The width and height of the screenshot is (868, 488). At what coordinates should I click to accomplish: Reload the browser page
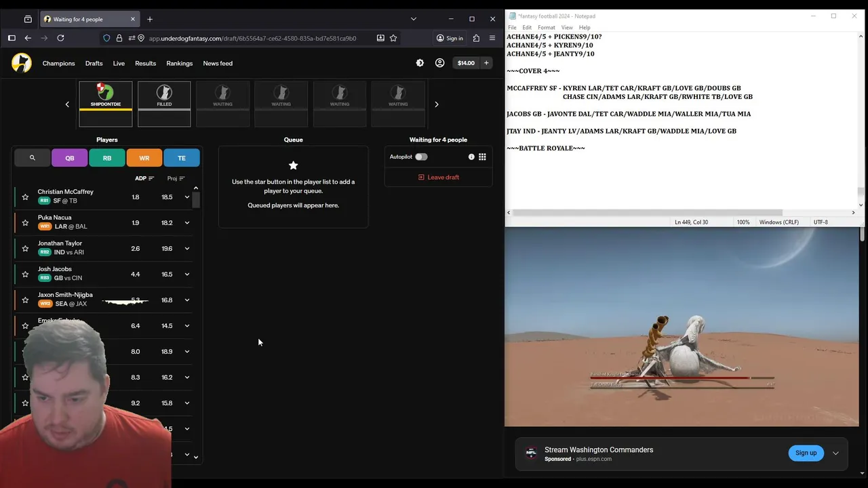click(x=60, y=38)
